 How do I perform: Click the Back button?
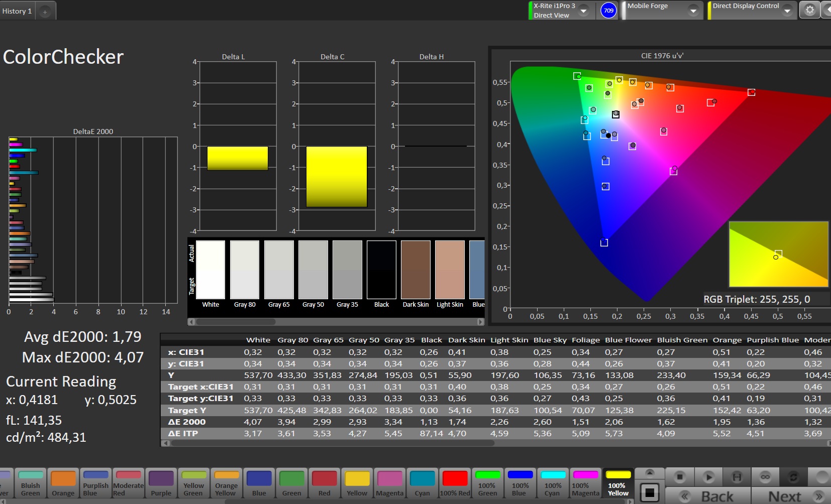pyautogui.click(x=708, y=496)
